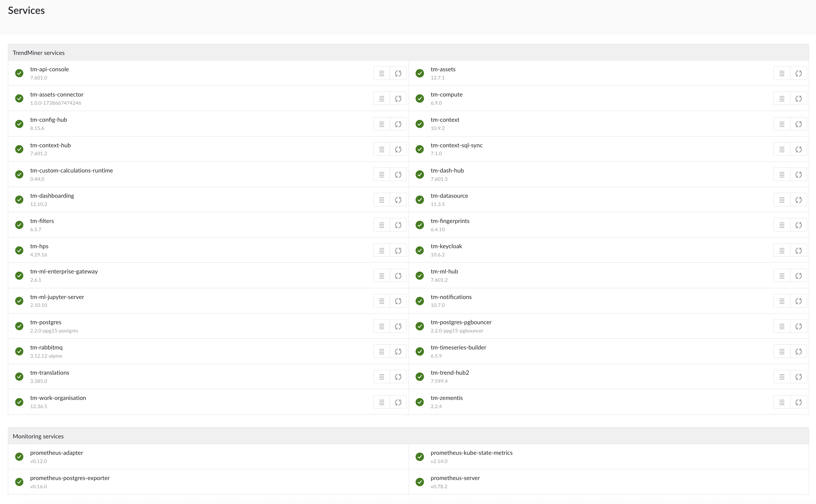Restart the tm-context service

798,124
